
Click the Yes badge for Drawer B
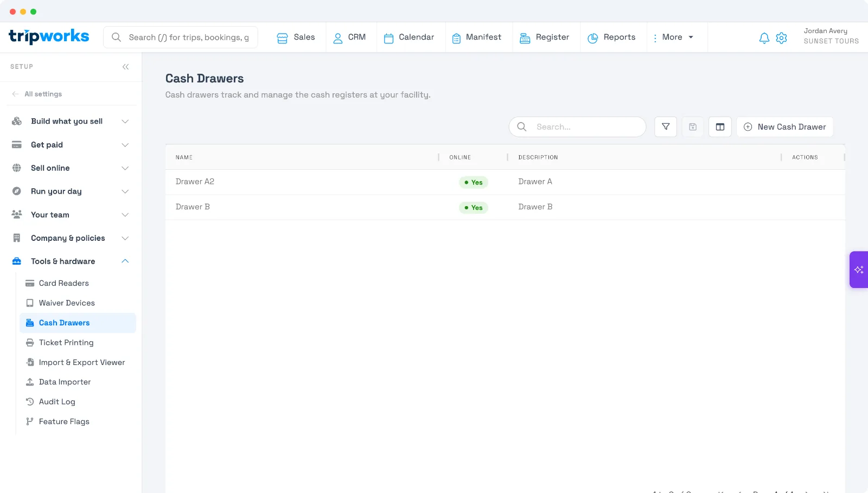pyautogui.click(x=474, y=208)
